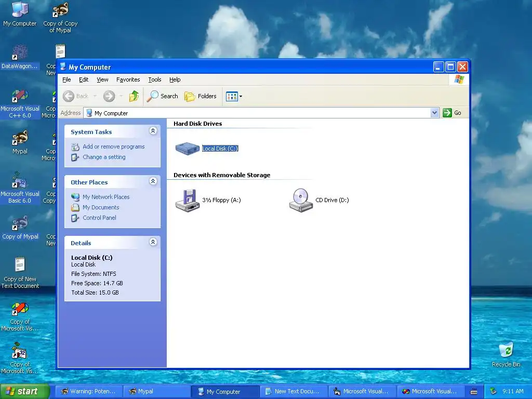Switch to Warning: Poten... taskbar button

pos(88,391)
